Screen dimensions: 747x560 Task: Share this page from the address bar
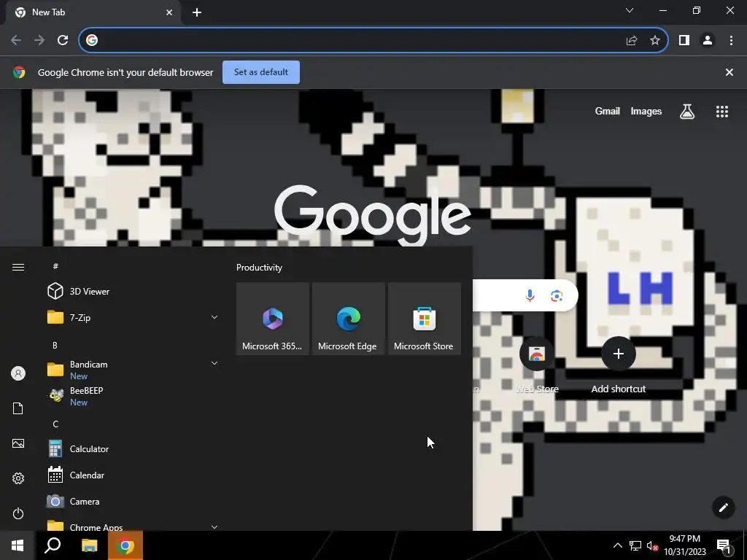[632, 41]
